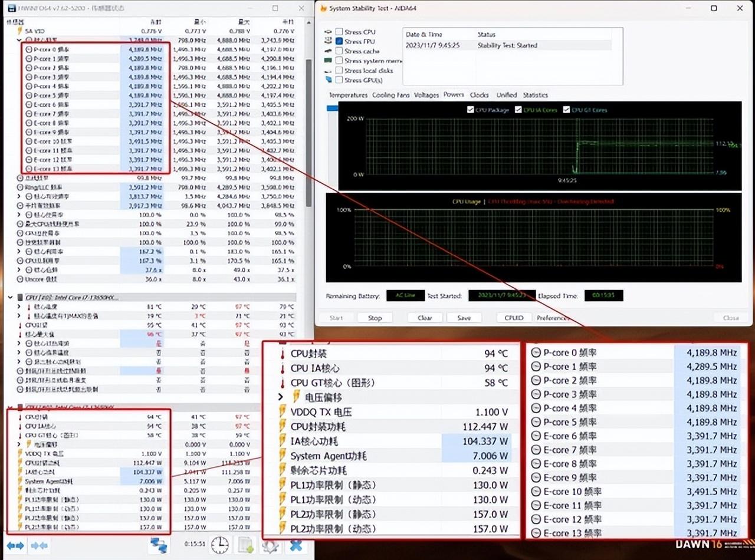Click the Status column header in AIDA64 log
This screenshot has width=755, height=560.
(487, 35)
